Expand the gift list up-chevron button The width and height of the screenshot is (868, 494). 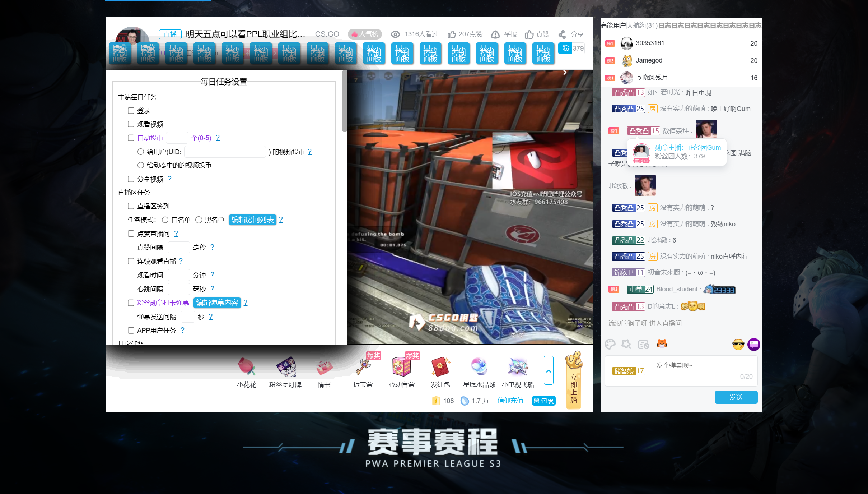coord(549,370)
